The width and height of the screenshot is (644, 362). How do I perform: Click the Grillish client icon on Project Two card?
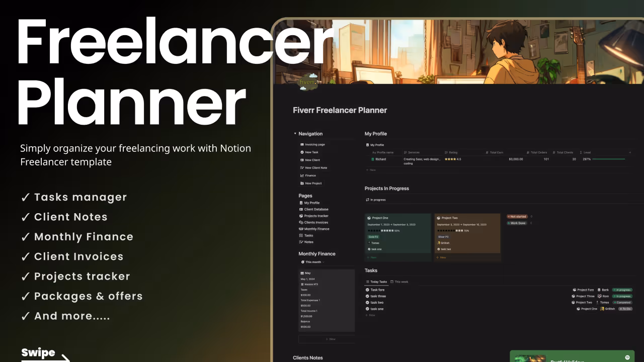tap(439, 243)
